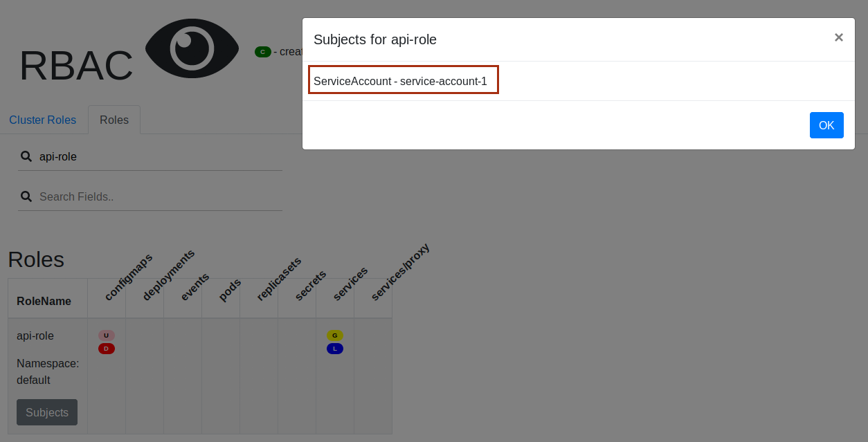
Task: Click the api-role name in the table
Action: tap(35, 335)
